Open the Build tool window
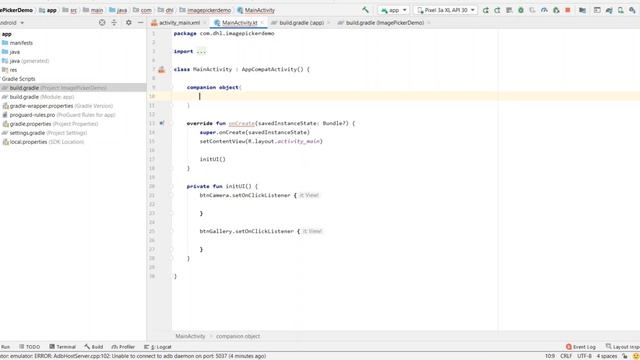The width and height of the screenshot is (640, 360). point(94,347)
